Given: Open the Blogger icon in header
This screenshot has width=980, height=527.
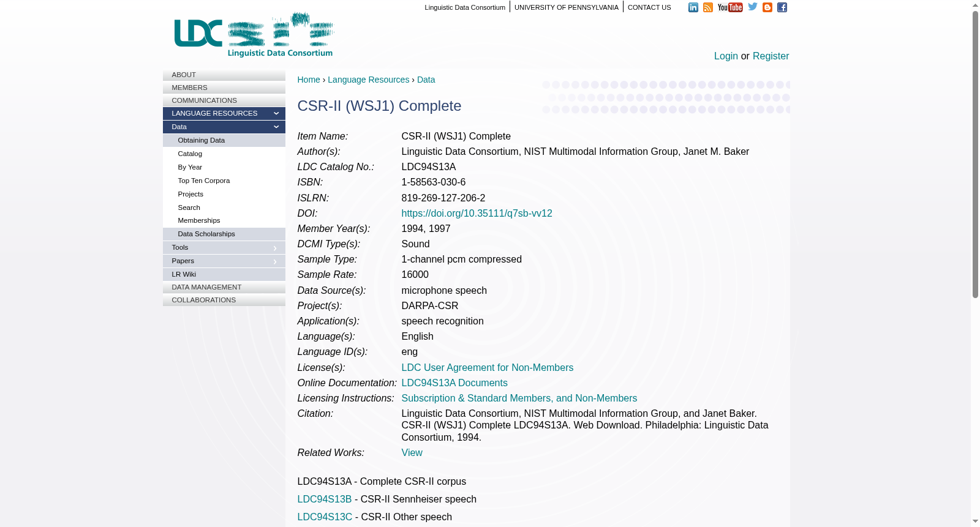Looking at the screenshot, I should pos(767,7).
